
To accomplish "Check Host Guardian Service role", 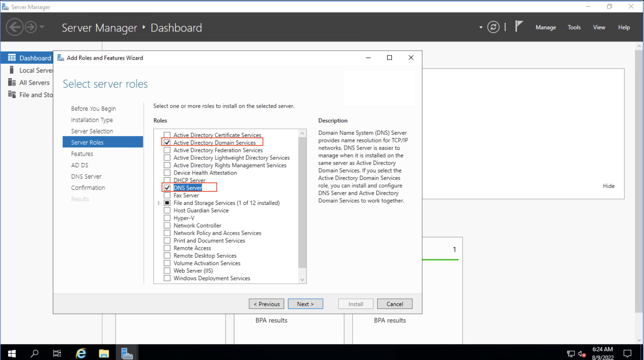I will [x=167, y=210].
